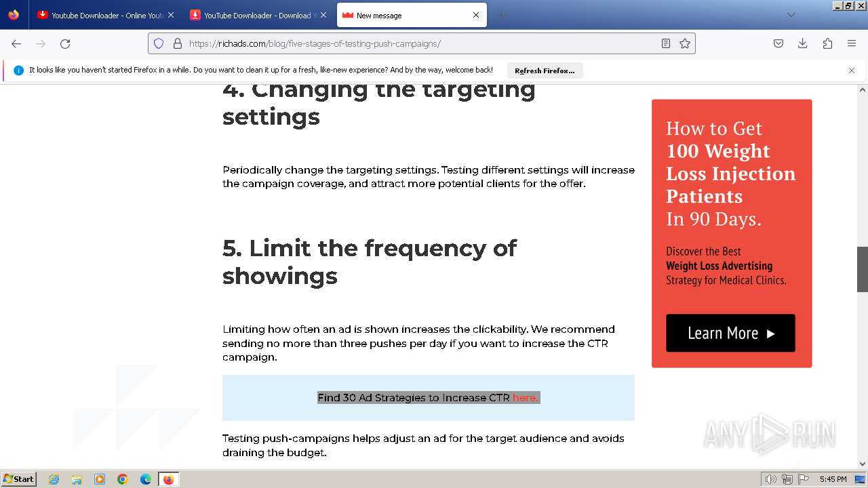Image resolution: width=868 pixels, height=488 pixels.
Task: Open File Explorer from taskbar
Action: coord(77,479)
